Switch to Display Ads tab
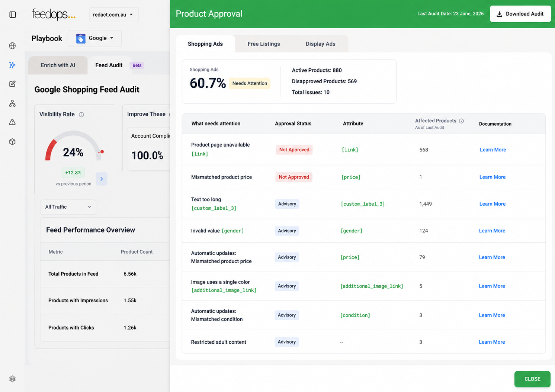The image size is (555, 392). 321,44
